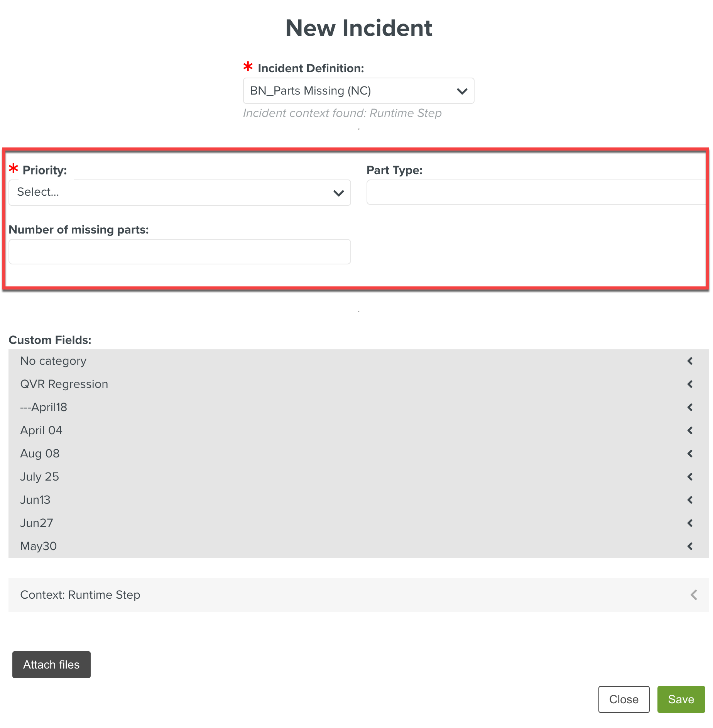Expand the July 25 section

pyautogui.click(x=358, y=477)
